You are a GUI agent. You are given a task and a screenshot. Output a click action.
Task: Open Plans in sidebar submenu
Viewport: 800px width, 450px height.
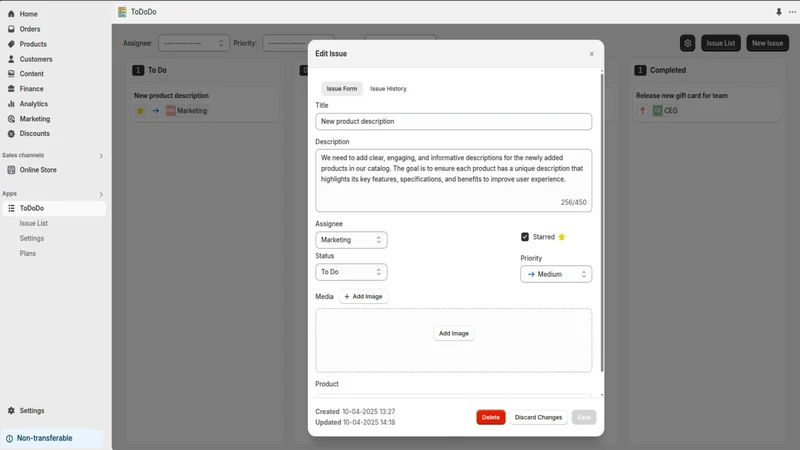click(28, 253)
